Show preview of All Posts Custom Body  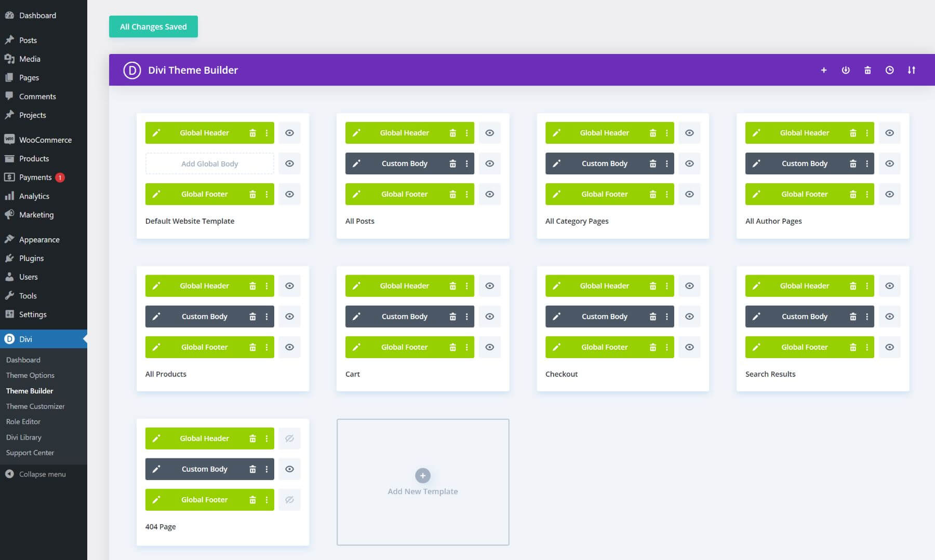(489, 163)
